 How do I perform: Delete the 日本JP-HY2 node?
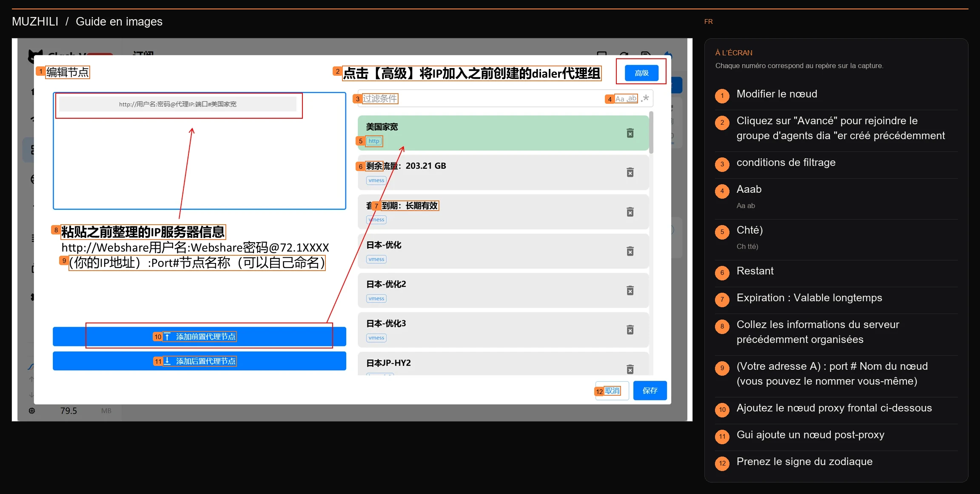(630, 369)
